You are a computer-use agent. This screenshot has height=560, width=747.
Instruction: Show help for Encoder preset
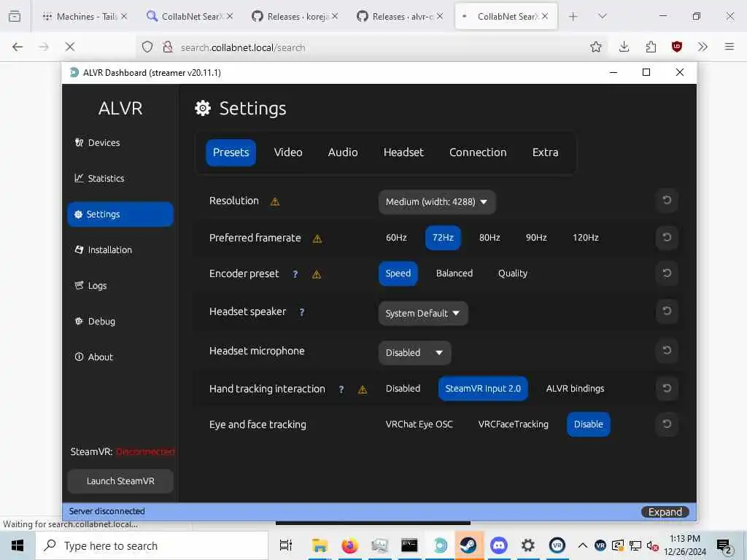click(x=295, y=274)
